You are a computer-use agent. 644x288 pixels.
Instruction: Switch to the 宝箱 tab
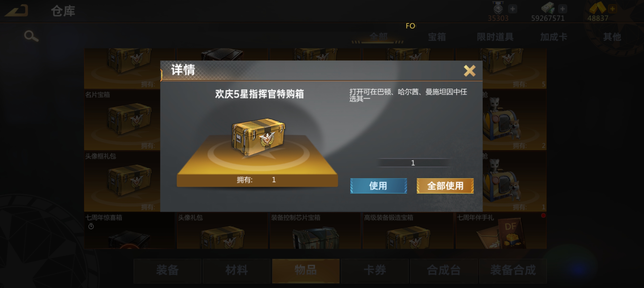pyautogui.click(x=437, y=37)
